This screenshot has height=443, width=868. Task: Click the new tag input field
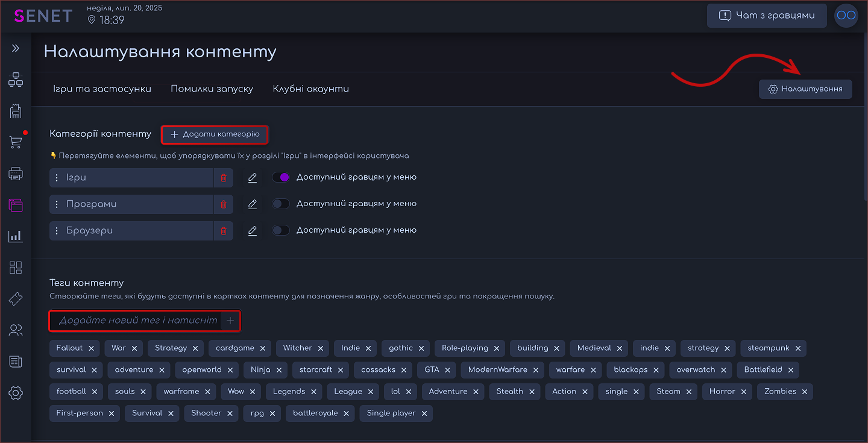point(137,321)
